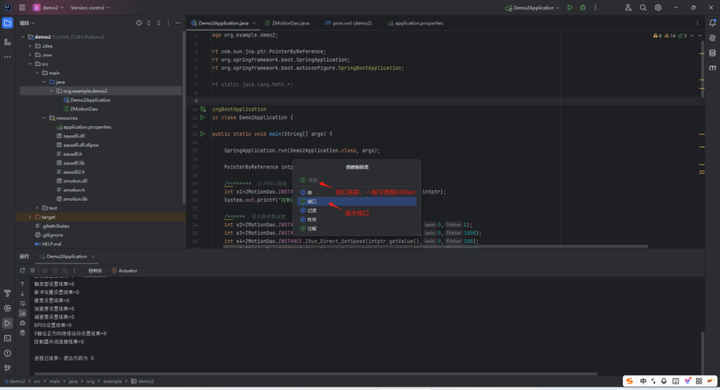This screenshot has width=720, height=390.
Task: Run Demo2Application with the green play icon
Action: (570, 7)
